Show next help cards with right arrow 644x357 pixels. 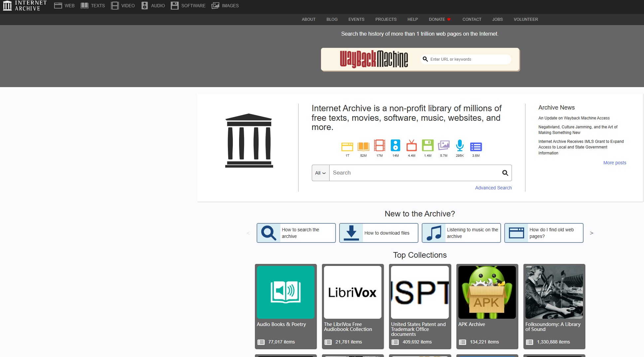click(591, 233)
